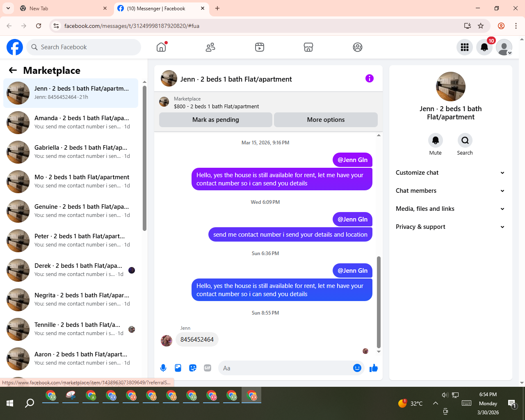Click the large listing photo in right panel
This screenshot has width=525, height=420.
(x=451, y=87)
